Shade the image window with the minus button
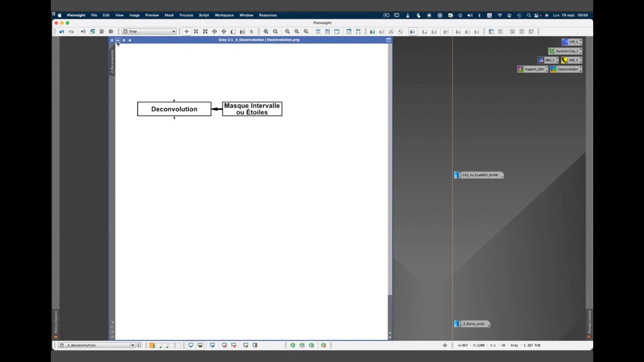Viewport: 644px width, 362px height. (x=118, y=40)
